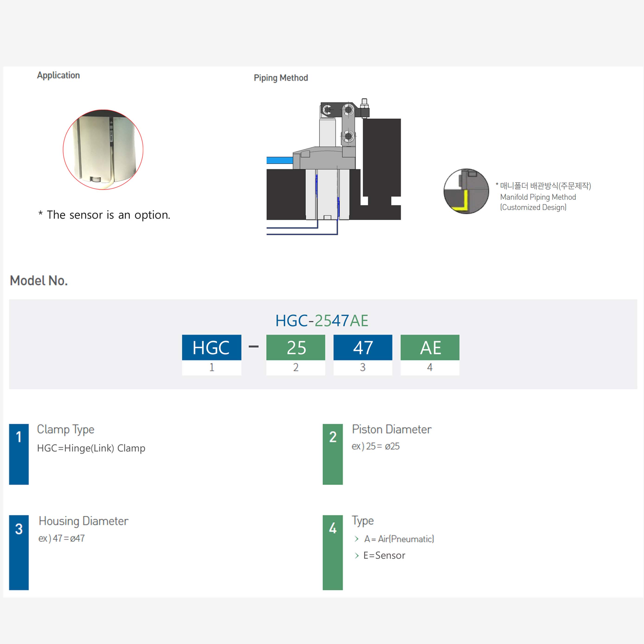The width and height of the screenshot is (644, 644).
Task: Click the hinge clamp piping diagram
Action: click(333, 167)
